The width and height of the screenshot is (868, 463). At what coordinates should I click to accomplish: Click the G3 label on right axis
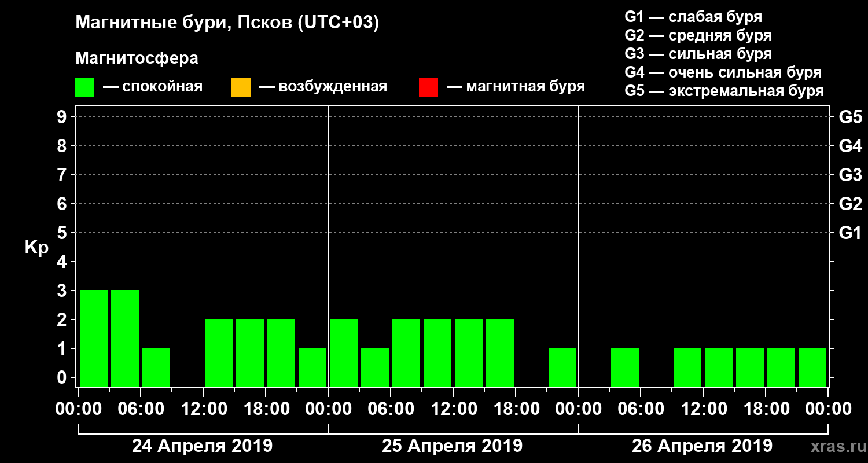coord(850,175)
